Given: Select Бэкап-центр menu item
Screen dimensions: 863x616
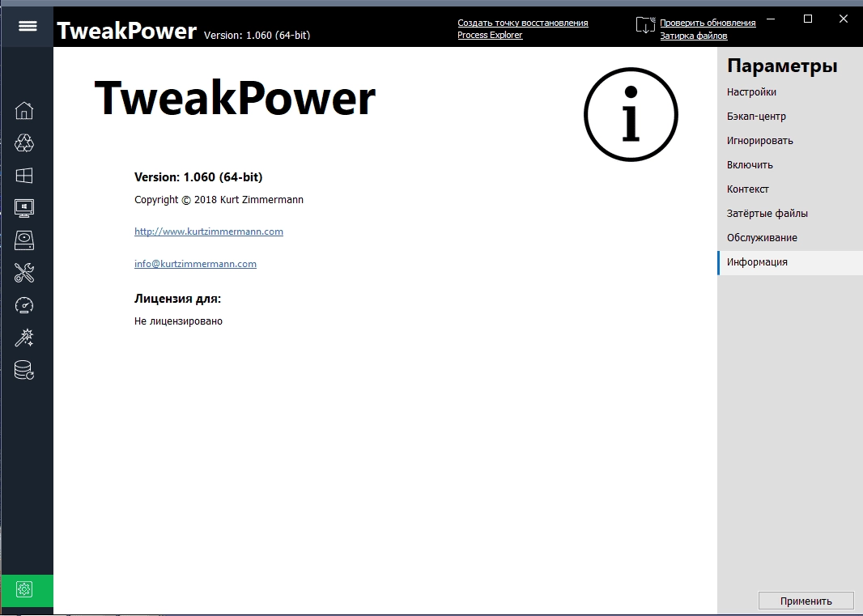Looking at the screenshot, I should (x=790, y=116).
